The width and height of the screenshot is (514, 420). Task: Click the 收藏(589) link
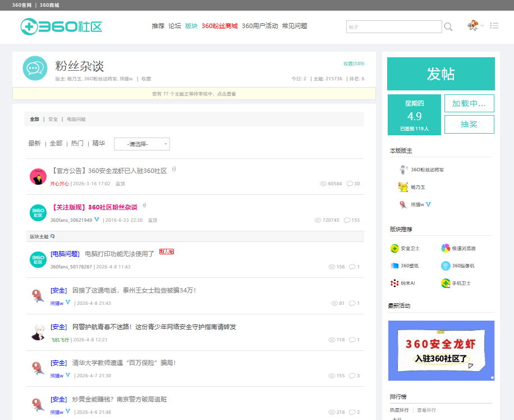354,63
